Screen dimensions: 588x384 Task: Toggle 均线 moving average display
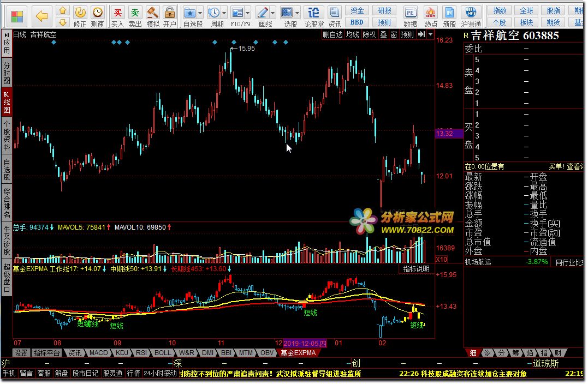tap(353, 34)
